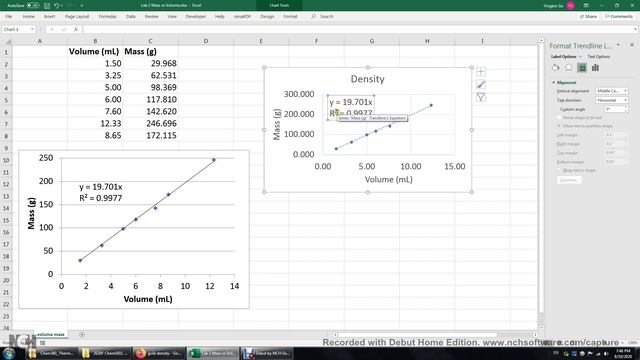Switch to Text Options in the pane

(x=598, y=57)
